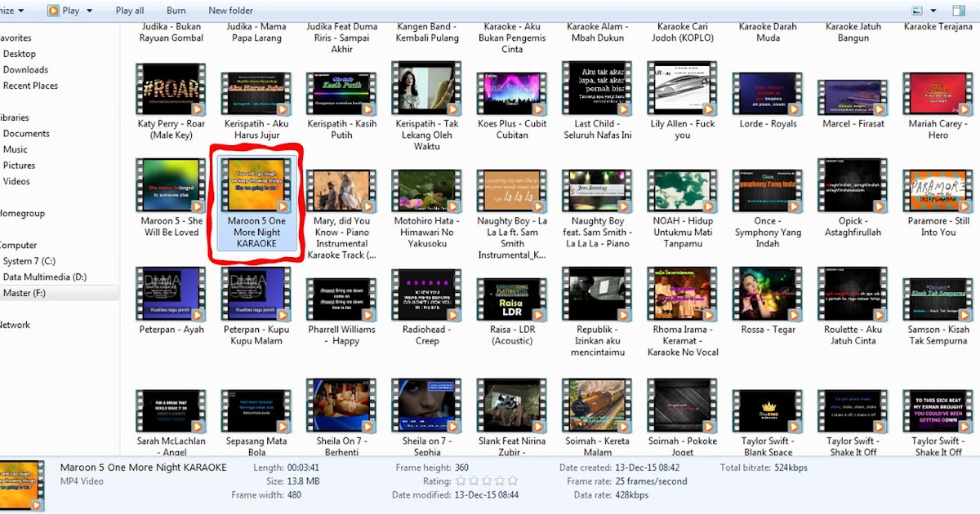Click the change view icon
Screen dimensions: 980x514
pos(917,11)
